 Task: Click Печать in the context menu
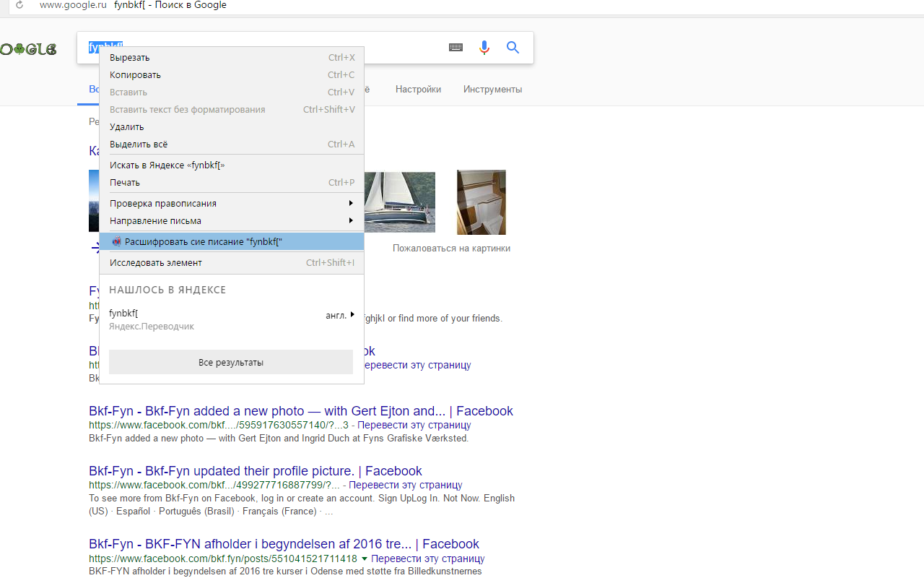[231, 183]
